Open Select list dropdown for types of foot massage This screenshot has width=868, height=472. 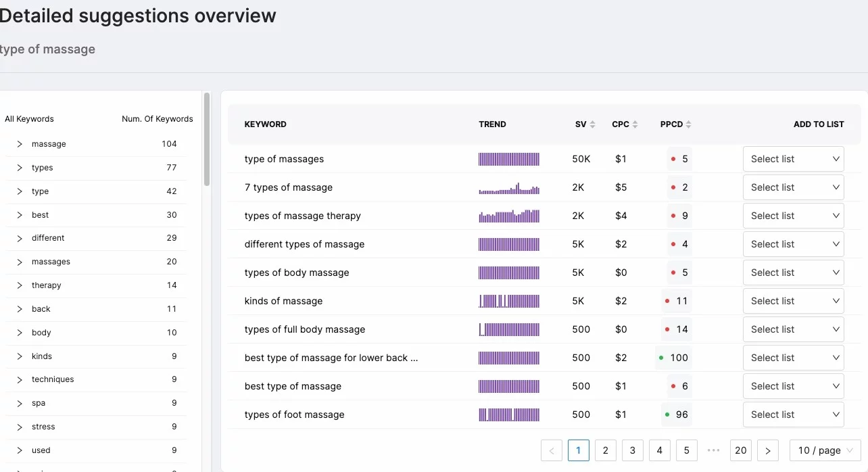(793, 415)
